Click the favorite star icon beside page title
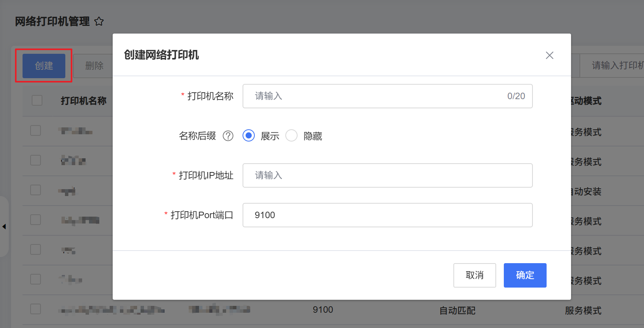Image resolution: width=644 pixels, height=328 pixels. [99, 21]
